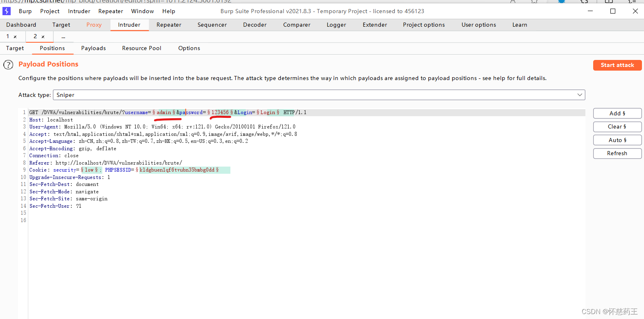
Task: Switch to the Proxy tab
Action: pos(94,25)
